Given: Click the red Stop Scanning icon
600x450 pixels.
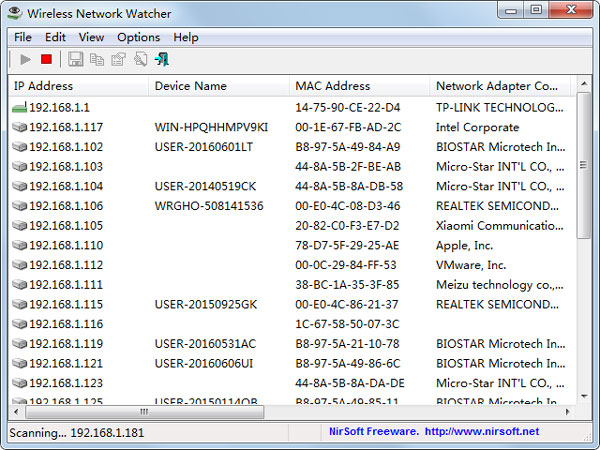Looking at the screenshot, I should click(47, 59).
